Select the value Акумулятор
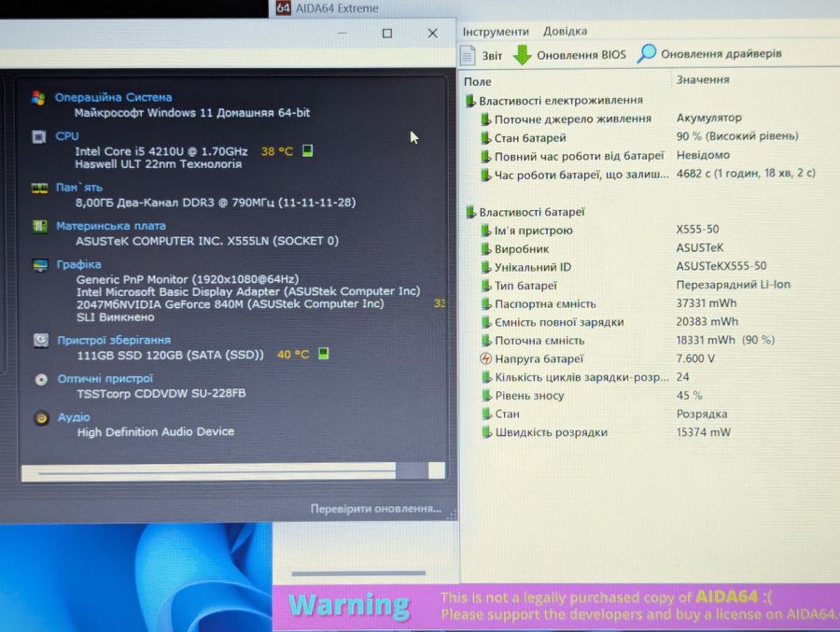This screenshot has height=632, width=840. click(708, 118)
